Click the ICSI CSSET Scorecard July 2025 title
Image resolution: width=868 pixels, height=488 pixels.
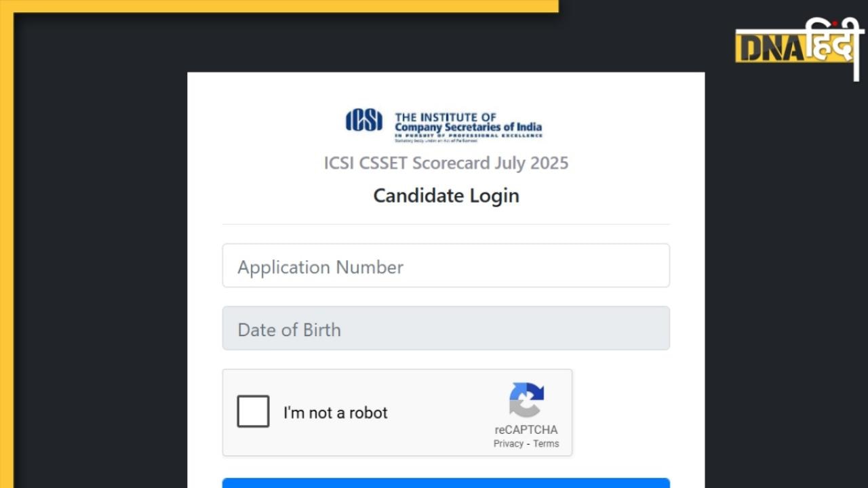coord(446,163)
